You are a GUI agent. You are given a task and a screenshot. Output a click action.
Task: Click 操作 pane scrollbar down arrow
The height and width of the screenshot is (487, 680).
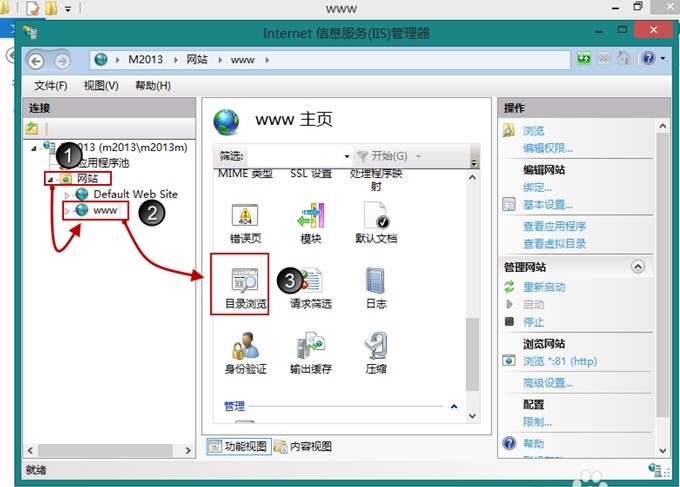662,451
